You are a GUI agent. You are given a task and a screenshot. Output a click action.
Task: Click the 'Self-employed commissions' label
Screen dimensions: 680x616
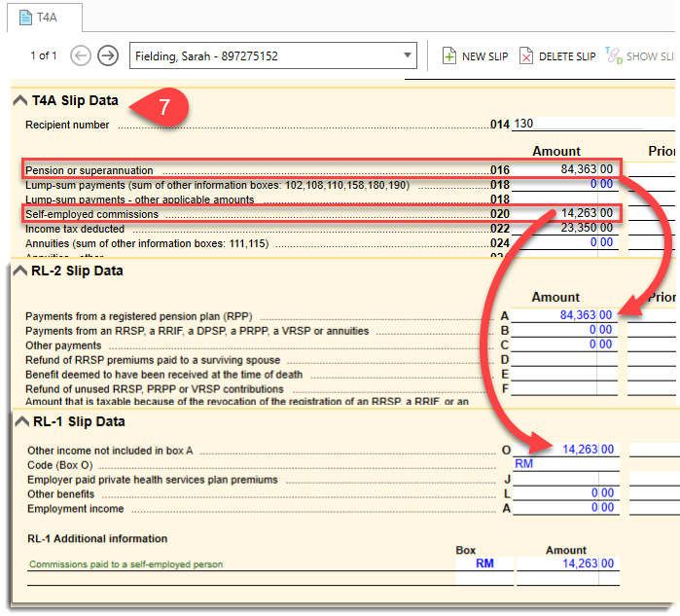92,214
